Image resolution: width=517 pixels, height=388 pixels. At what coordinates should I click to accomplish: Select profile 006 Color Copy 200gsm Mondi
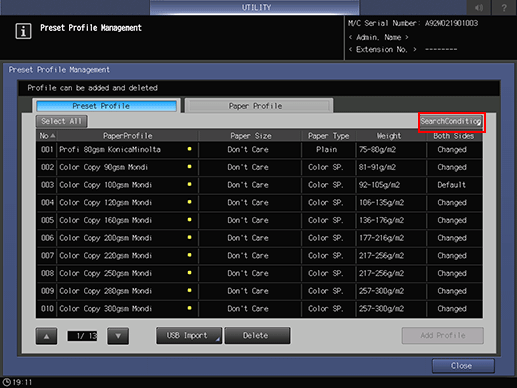click(259, 238)
